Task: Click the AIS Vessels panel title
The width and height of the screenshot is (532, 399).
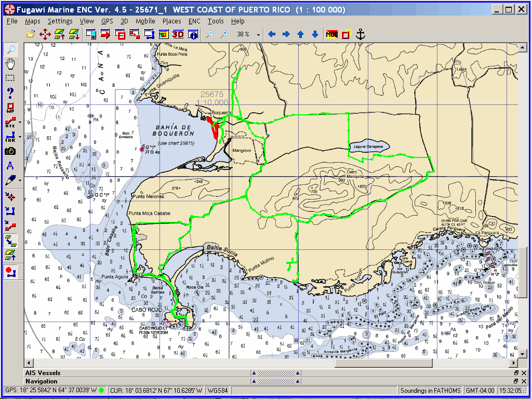Action: pos(43,373)
